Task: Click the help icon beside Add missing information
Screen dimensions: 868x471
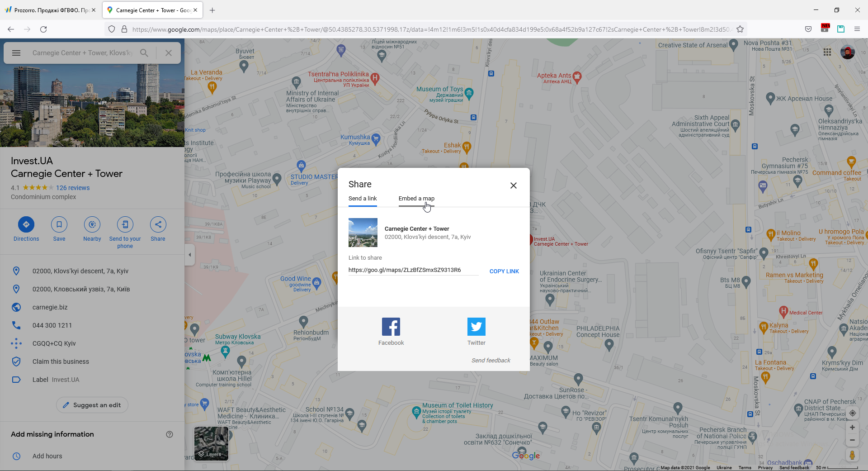Action: point(170,434)
